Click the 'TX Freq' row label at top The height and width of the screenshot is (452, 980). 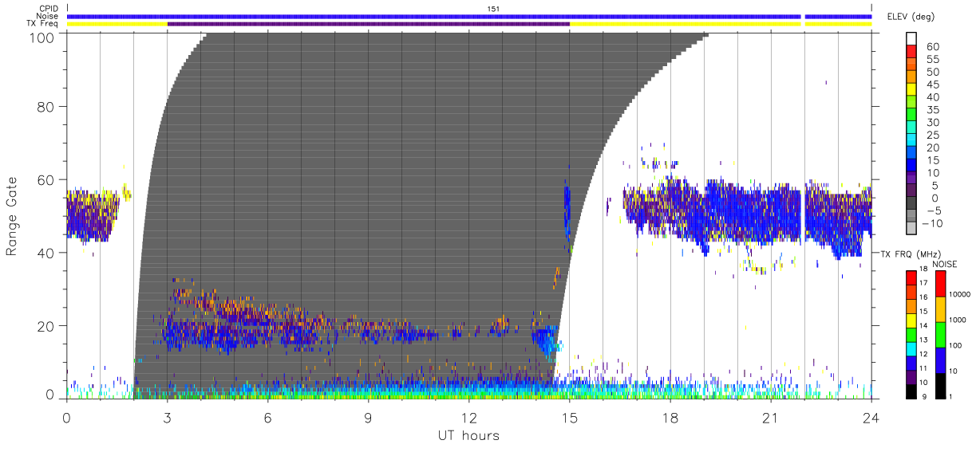43,24
